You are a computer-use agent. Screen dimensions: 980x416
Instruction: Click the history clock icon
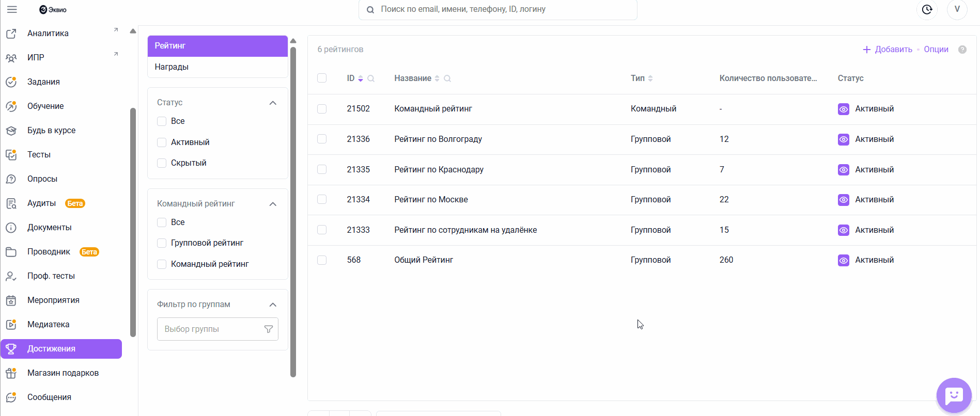pos(927,9)
